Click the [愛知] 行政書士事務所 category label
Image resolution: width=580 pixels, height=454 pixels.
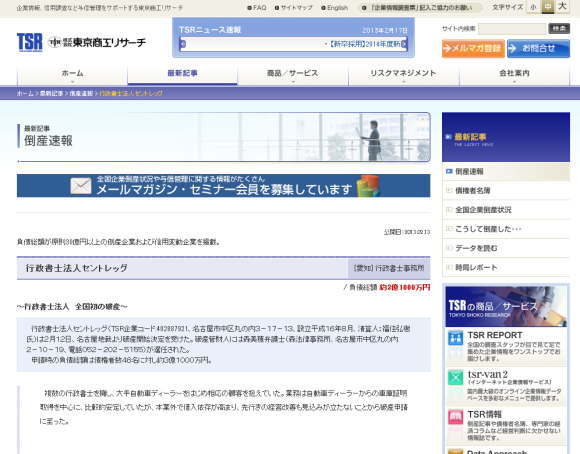pos(389,268)
